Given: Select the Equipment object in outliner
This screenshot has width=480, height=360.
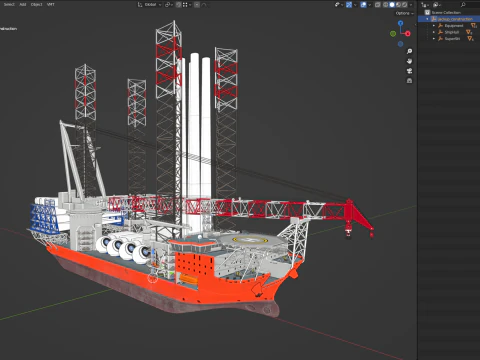Looking at the screenshot, I should tap(454, 26).
